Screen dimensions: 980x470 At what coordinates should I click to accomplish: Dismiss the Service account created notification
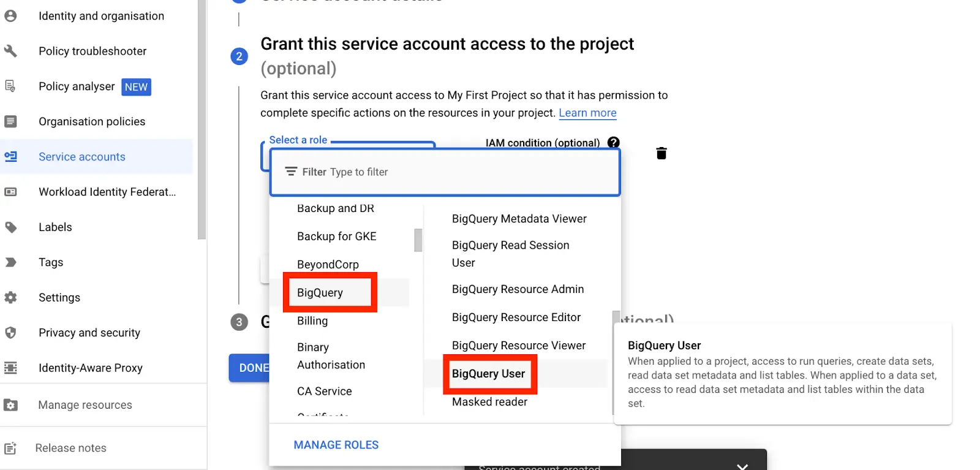coord(742,466)
